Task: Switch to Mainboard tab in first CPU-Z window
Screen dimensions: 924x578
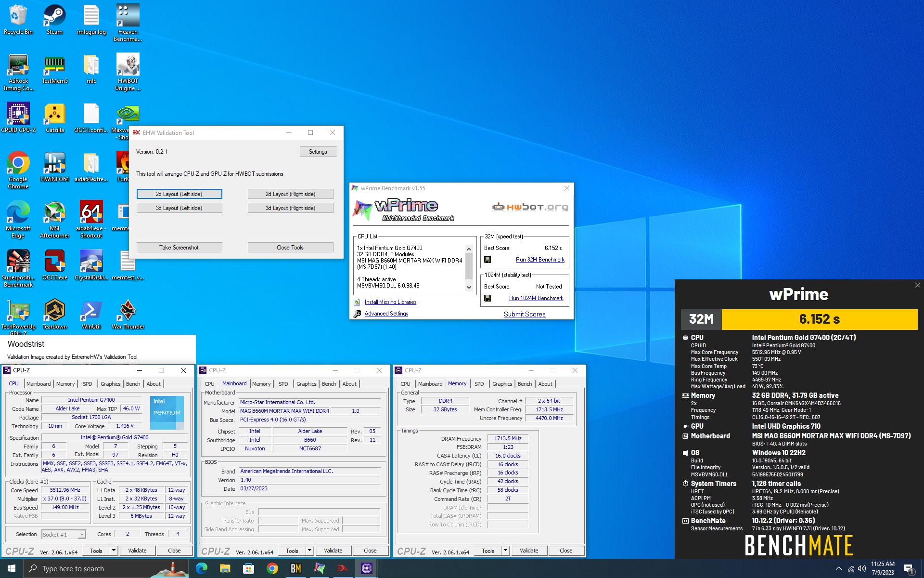Action: (38, 384)
